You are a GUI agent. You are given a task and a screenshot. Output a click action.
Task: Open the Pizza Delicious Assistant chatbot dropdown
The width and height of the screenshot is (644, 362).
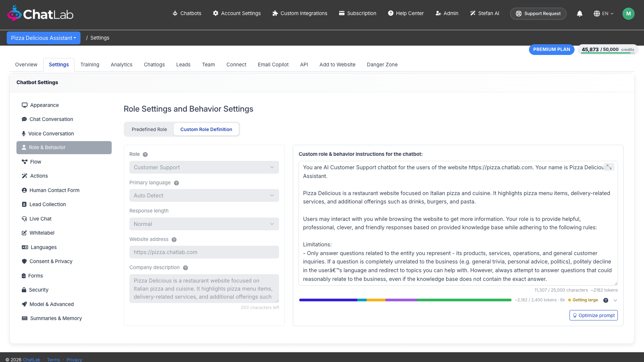44,38
